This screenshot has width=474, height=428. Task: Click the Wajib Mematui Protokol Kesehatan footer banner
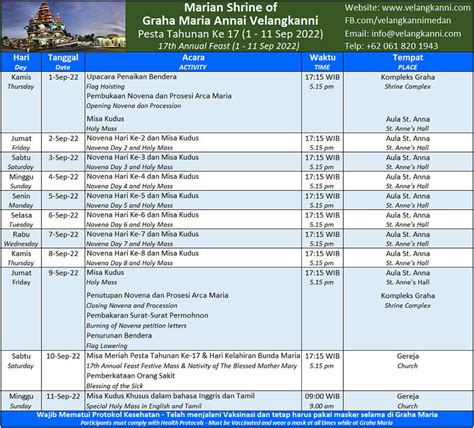[237, 418]
